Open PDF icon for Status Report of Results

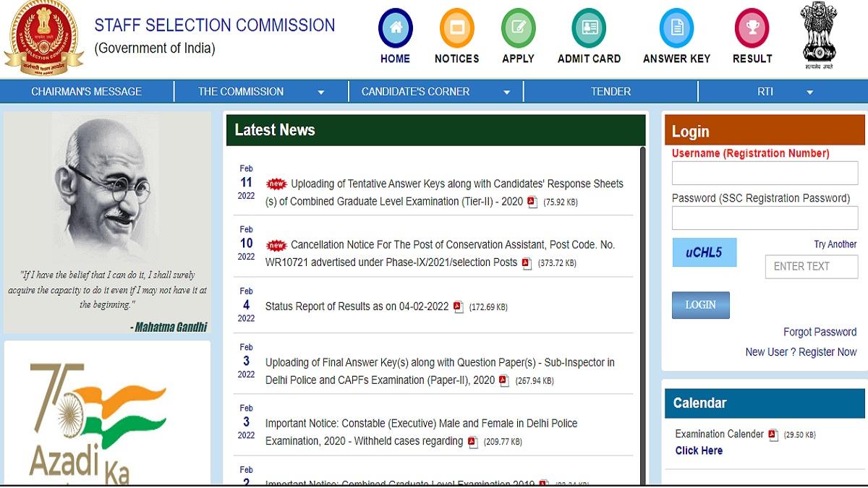pyautogui.click(x=458, y=307)
